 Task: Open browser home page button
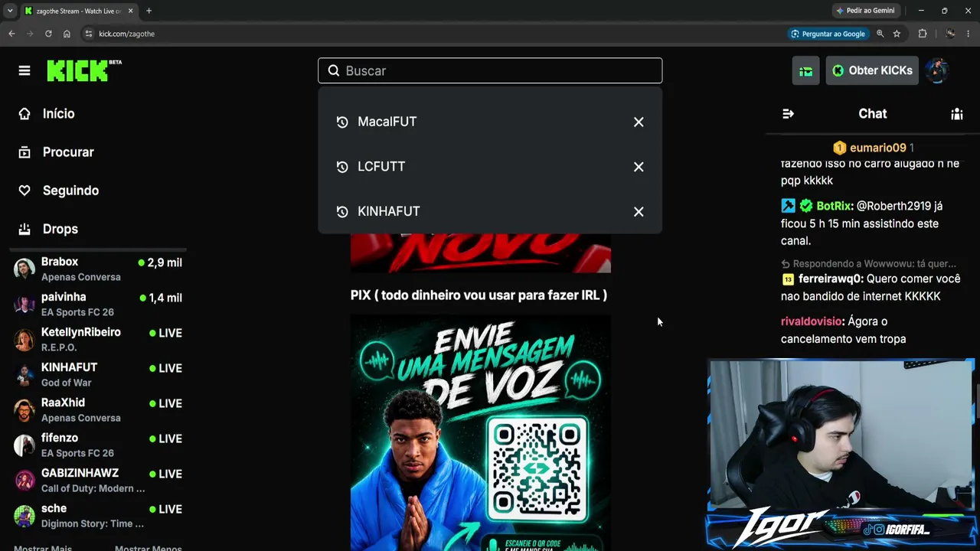67,34
